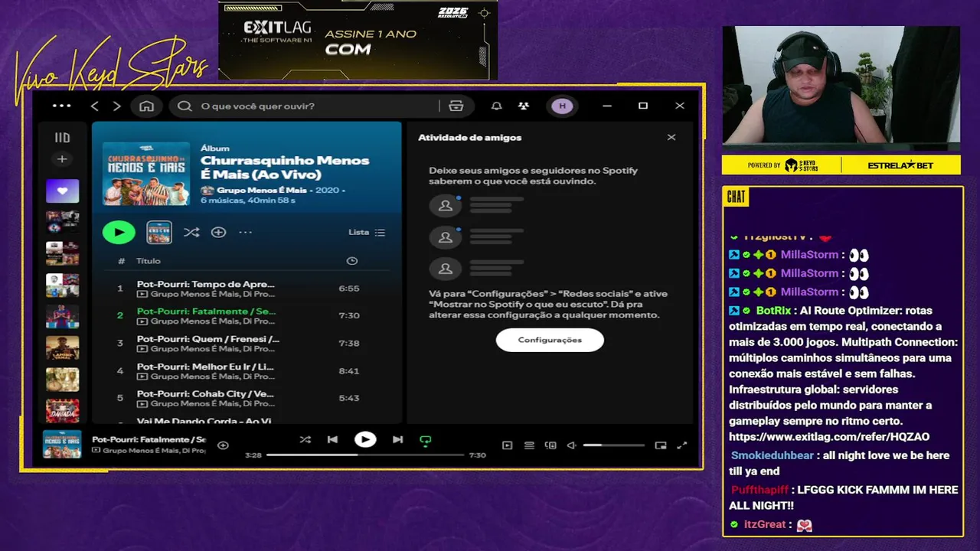Click the Configurações button
Viewport: 980px width, 551px height.
[x=550, y=340]
